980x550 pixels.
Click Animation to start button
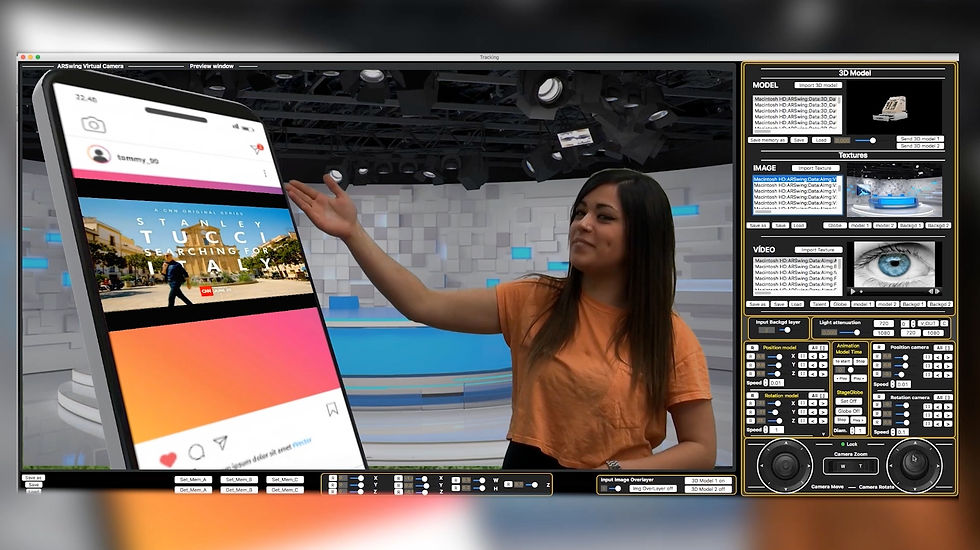point(842,361)
